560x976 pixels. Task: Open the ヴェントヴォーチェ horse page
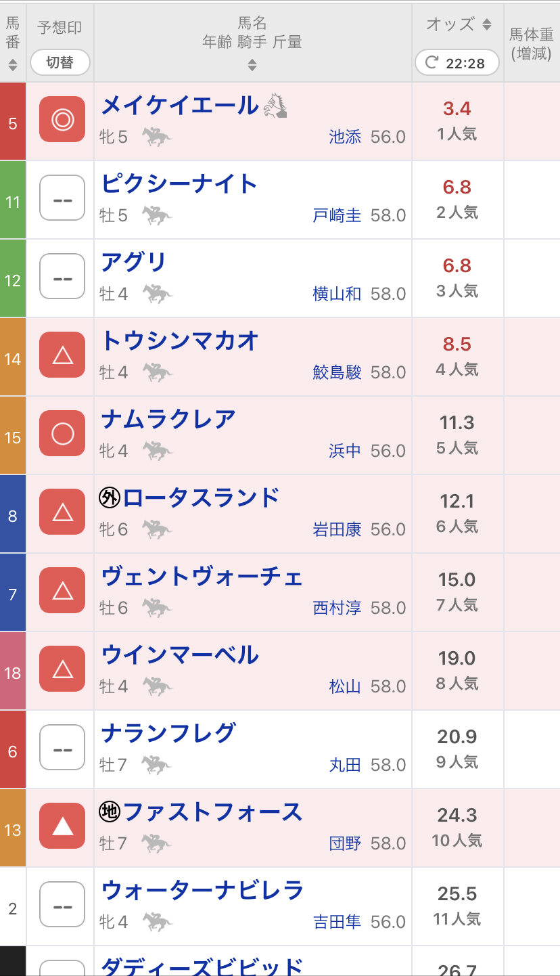pyautogui.click(x=202, y=577)
